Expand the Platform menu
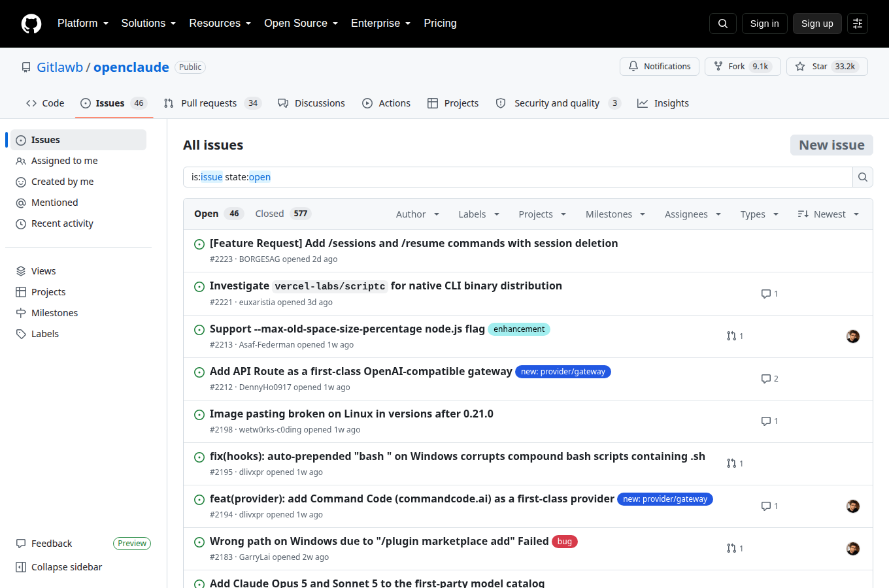This screenshot has height=588, width=889. coord(83,24)
